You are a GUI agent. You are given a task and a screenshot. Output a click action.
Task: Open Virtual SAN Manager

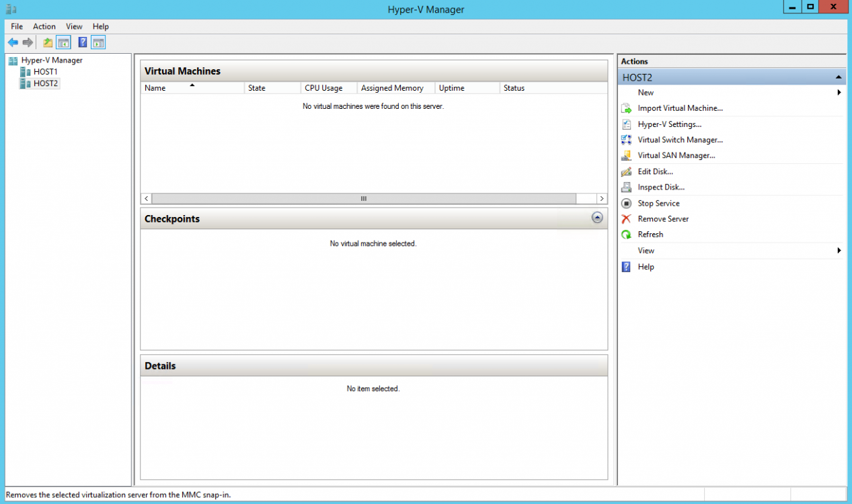tap(676, 155)
